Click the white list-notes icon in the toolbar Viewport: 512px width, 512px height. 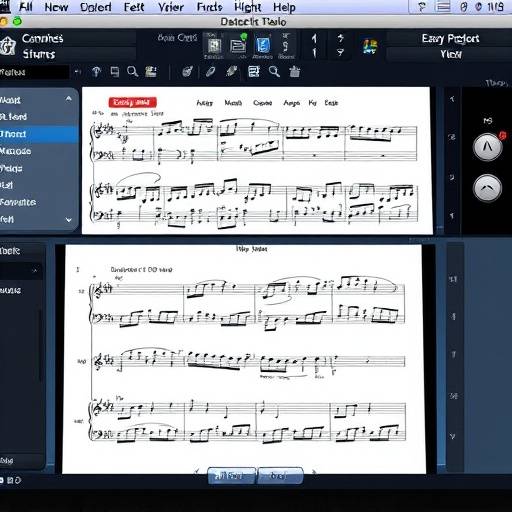(x=254, y=72)
